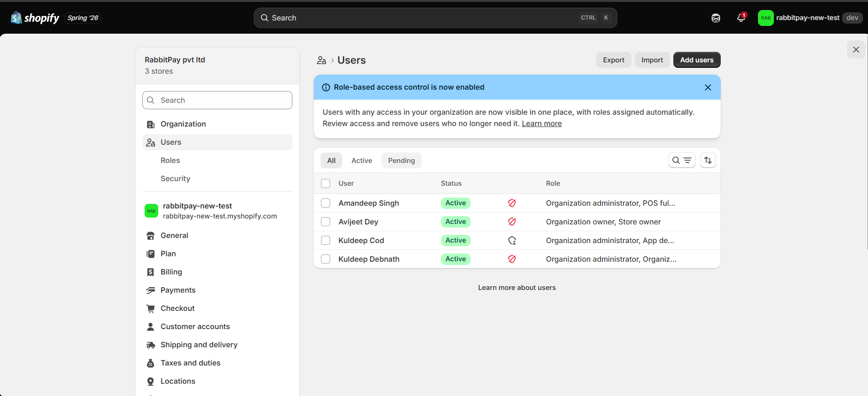Viewport: 868px width, 396px height.
Task: Open the Amandeep Singh user row
Action: pyautogui.click(x=517, y=203)
